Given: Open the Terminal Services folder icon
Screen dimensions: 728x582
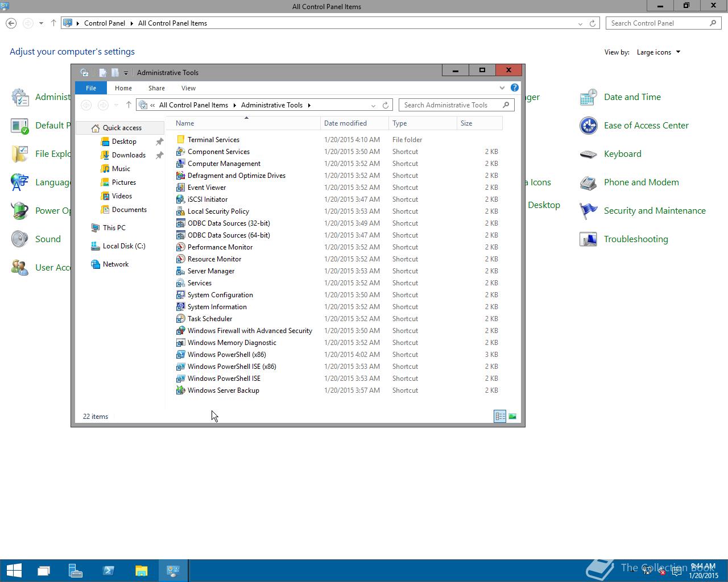Looking at the screenshot, I should point(180,140).
